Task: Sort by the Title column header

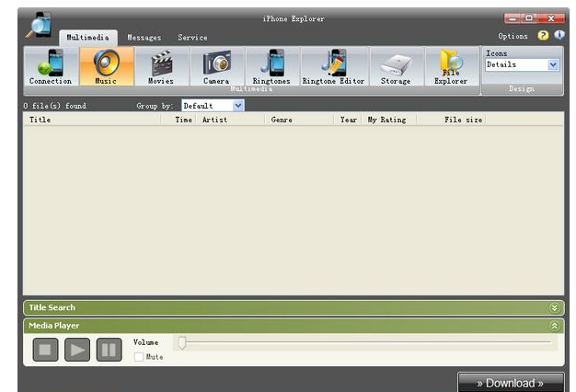Action: tap(92, 120)
